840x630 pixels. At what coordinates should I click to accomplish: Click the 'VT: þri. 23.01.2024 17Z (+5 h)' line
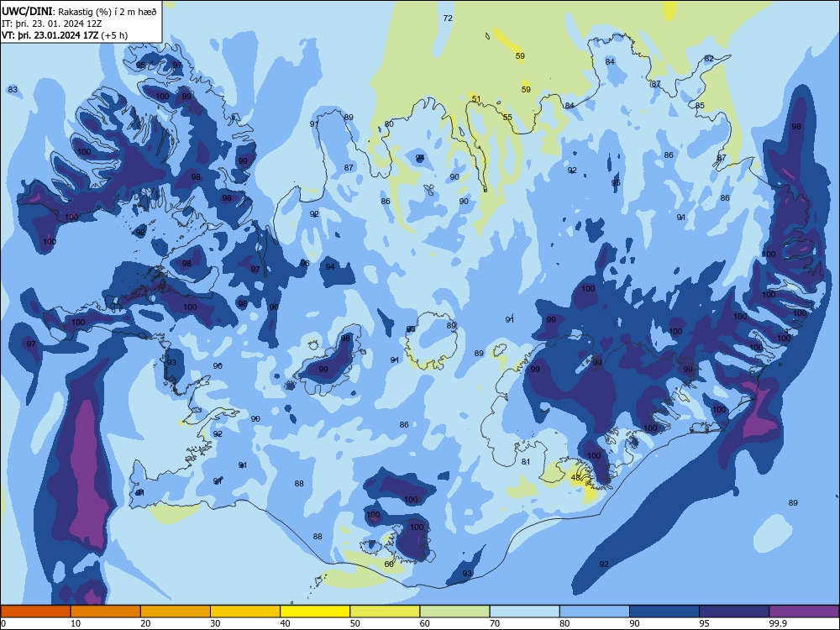pos(65,35)
